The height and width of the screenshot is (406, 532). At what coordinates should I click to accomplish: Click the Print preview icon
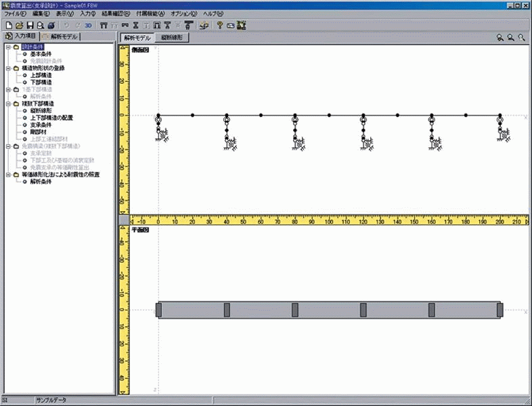41,25
